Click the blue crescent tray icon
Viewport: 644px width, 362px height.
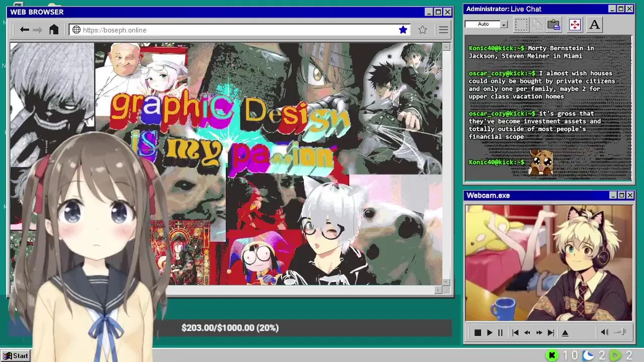[x=588, y=356]
